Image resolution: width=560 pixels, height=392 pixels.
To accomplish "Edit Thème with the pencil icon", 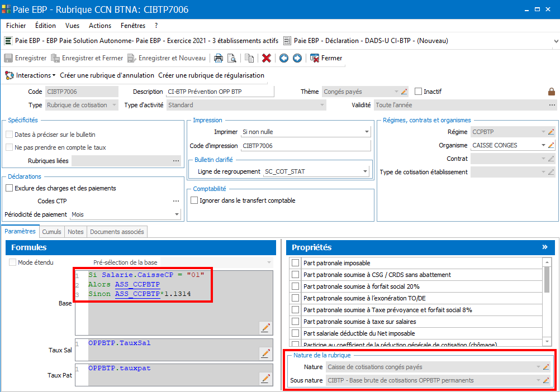I will point(404,92).
